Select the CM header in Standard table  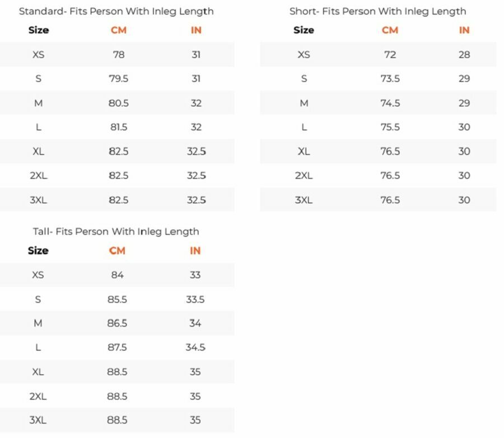tap(119, 30)
